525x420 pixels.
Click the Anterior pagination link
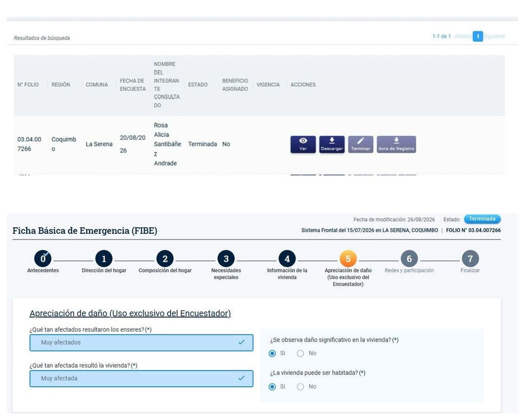463,36
